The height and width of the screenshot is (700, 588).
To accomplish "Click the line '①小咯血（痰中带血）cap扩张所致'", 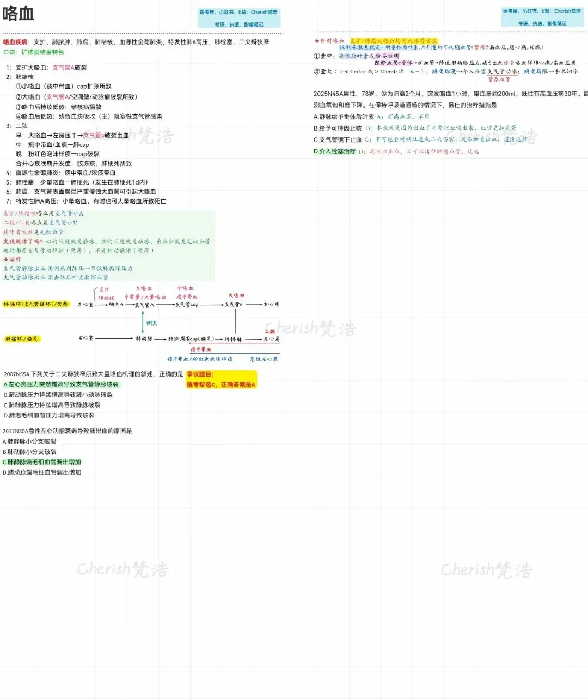I will pyautogui.click(x=63, y=86).
